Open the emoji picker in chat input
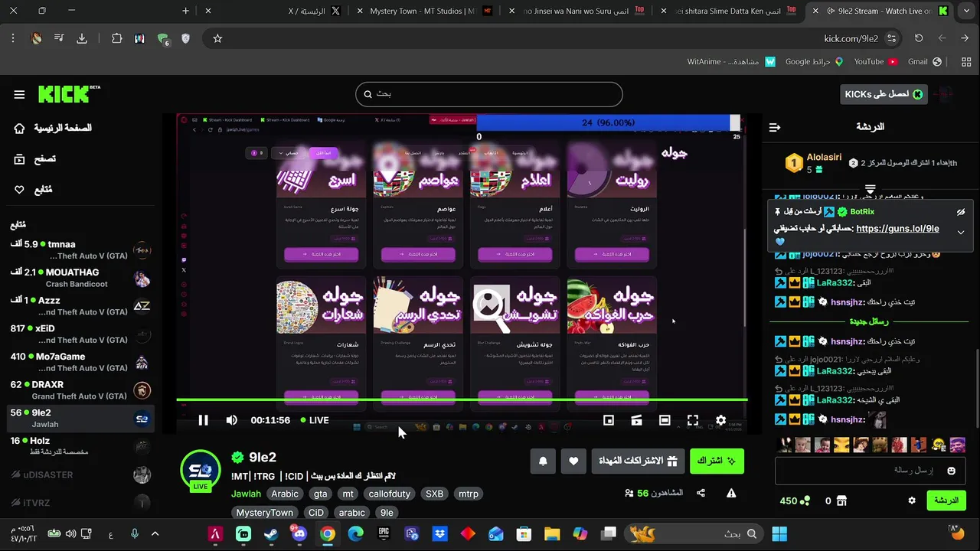The height and width of the screenshot is (551, 980). click(951, 471)
